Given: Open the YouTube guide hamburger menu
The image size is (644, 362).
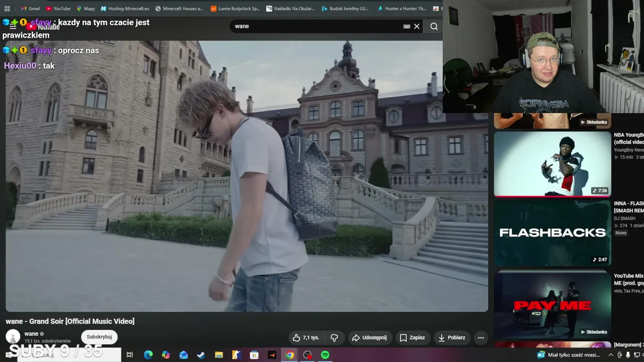Looking at the screenshot, I should (13, 27).
